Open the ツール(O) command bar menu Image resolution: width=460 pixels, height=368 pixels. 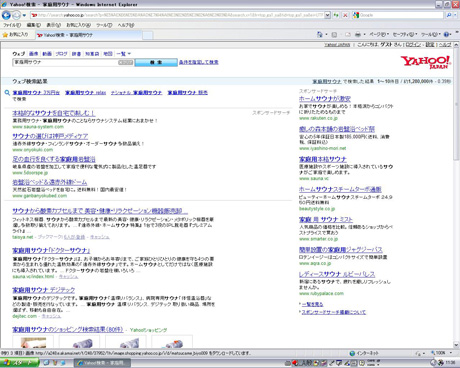(431, 34)
